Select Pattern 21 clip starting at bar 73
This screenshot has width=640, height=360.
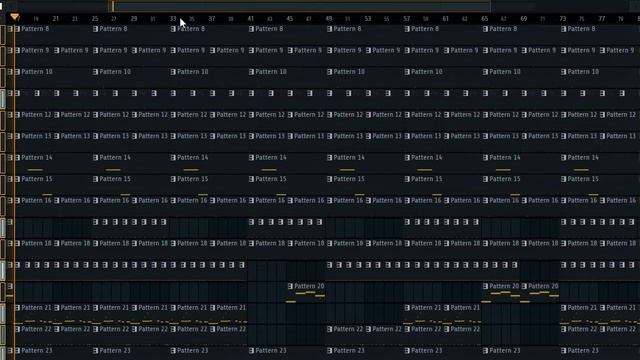[x=580, y=314]
